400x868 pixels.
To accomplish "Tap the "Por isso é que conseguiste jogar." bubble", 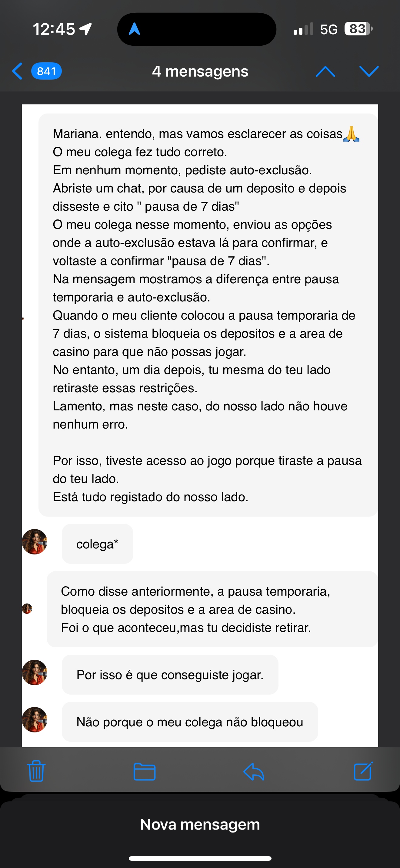I will click(170, 675).
